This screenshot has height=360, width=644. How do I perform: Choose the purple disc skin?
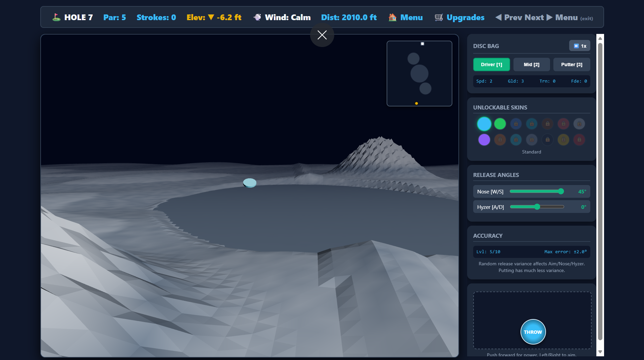(484, 140)
